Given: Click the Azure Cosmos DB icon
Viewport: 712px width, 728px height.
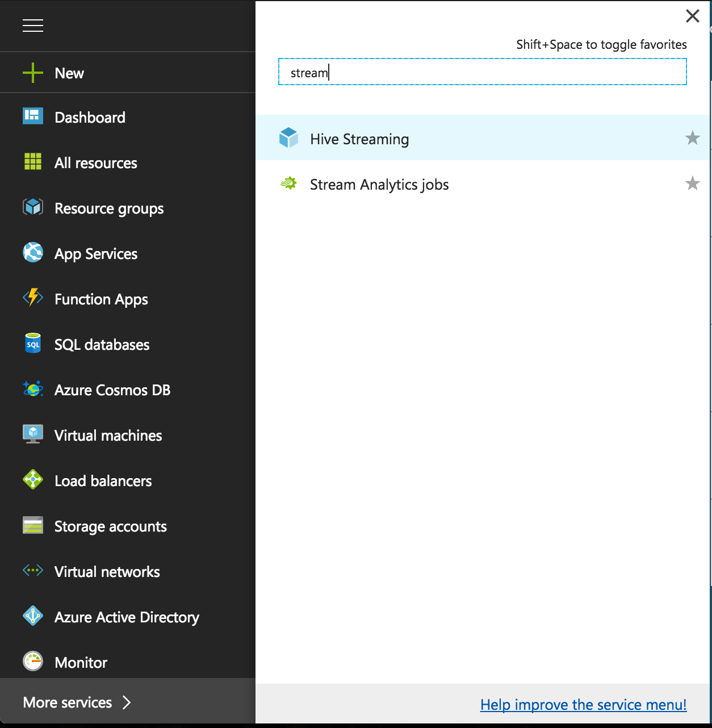Looking at the screenshot, I should point(33,388).
